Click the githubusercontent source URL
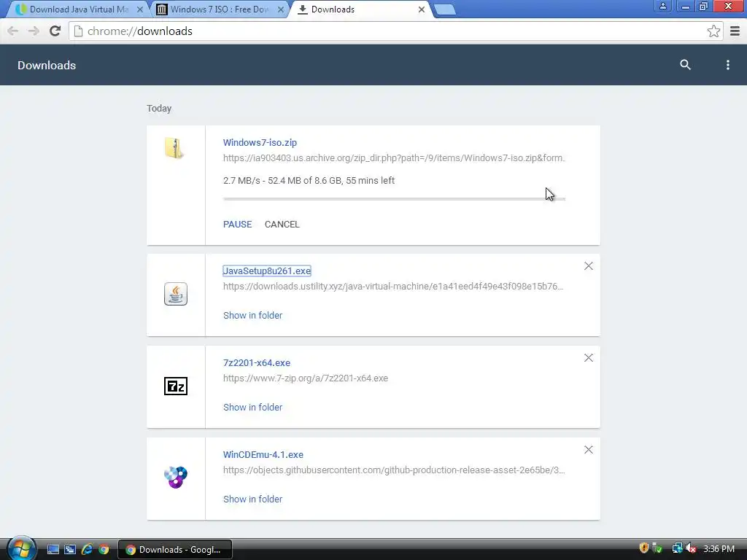The image size is (747, 560). 394,470
